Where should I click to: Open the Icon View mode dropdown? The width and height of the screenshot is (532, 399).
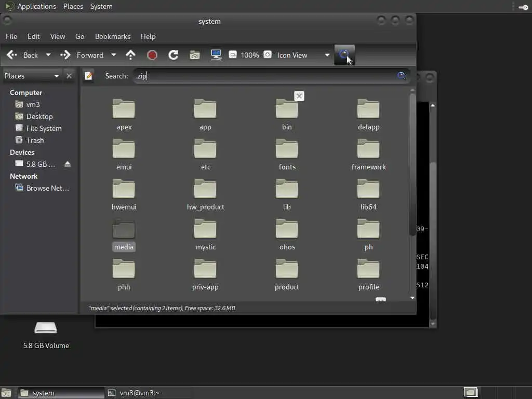coord(303,55)
